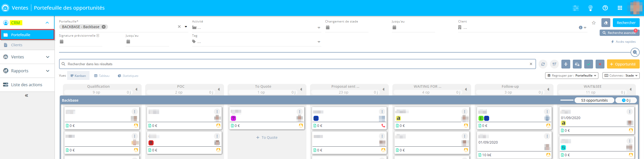The width and height of the screenshot is (644, 159).
Task: Open the apps grid icon in header
Action: coord(620,8)
